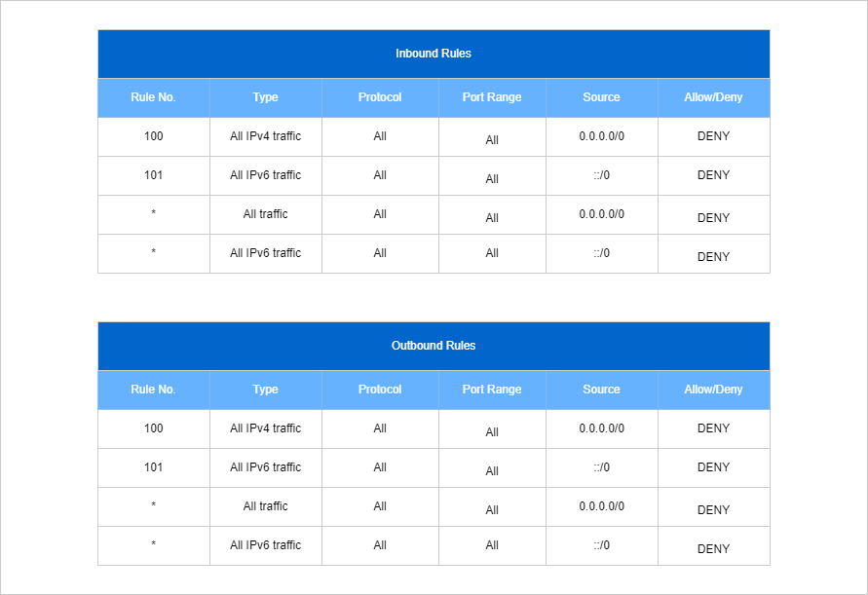Click outbound rule 101 number cell

pyautogui.click(x=153, y=467)
